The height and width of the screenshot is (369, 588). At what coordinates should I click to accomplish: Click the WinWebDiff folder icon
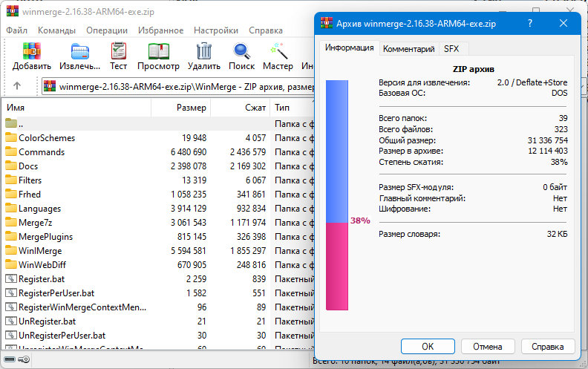click(x=11, y=265)
